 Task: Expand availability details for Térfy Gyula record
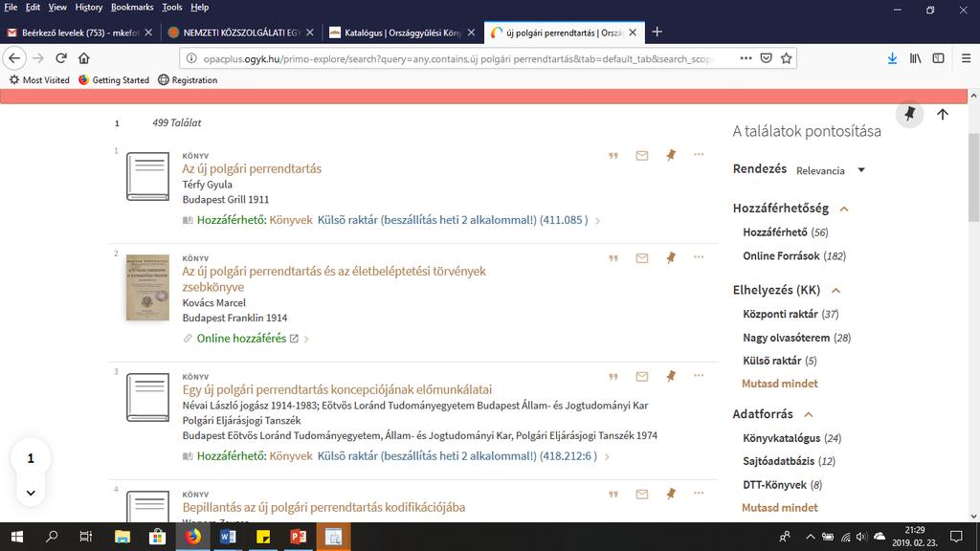[597, 221]
